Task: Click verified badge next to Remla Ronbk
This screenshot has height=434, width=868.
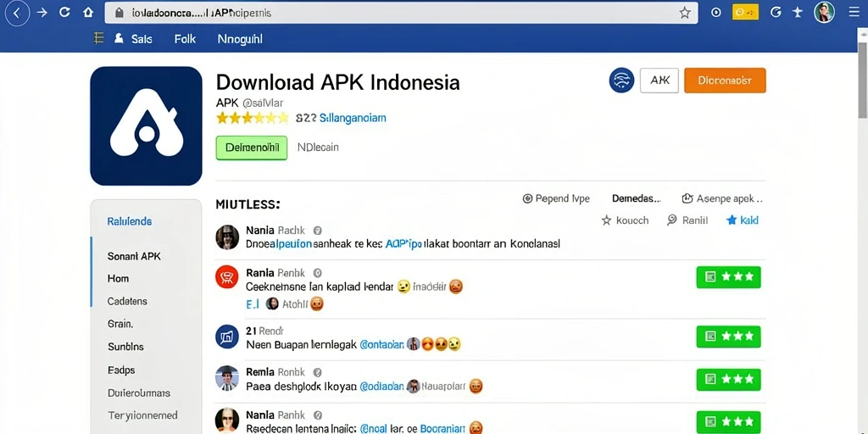Action: 318,372
